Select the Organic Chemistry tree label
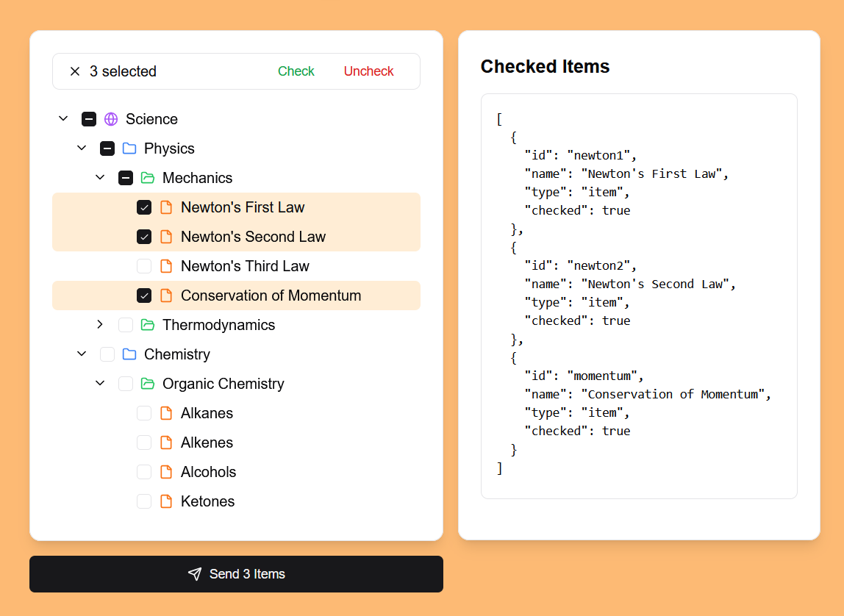 [x=223, y=384]
